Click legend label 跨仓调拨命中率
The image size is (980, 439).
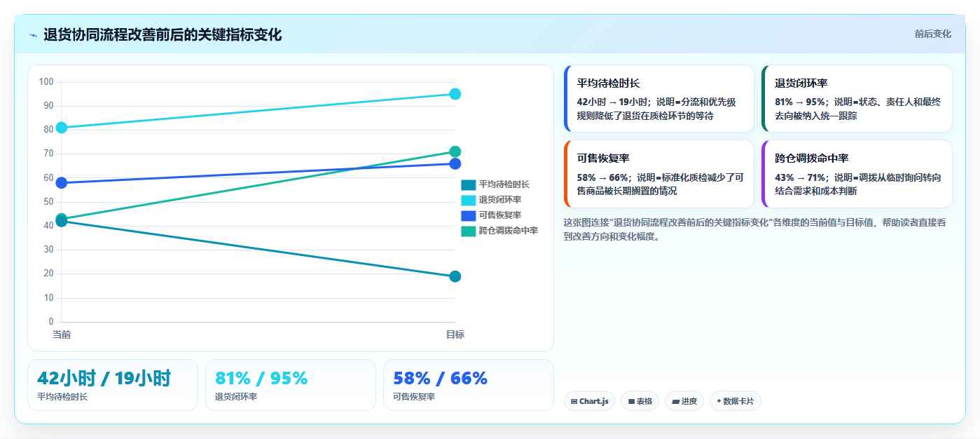coord(509,231)
